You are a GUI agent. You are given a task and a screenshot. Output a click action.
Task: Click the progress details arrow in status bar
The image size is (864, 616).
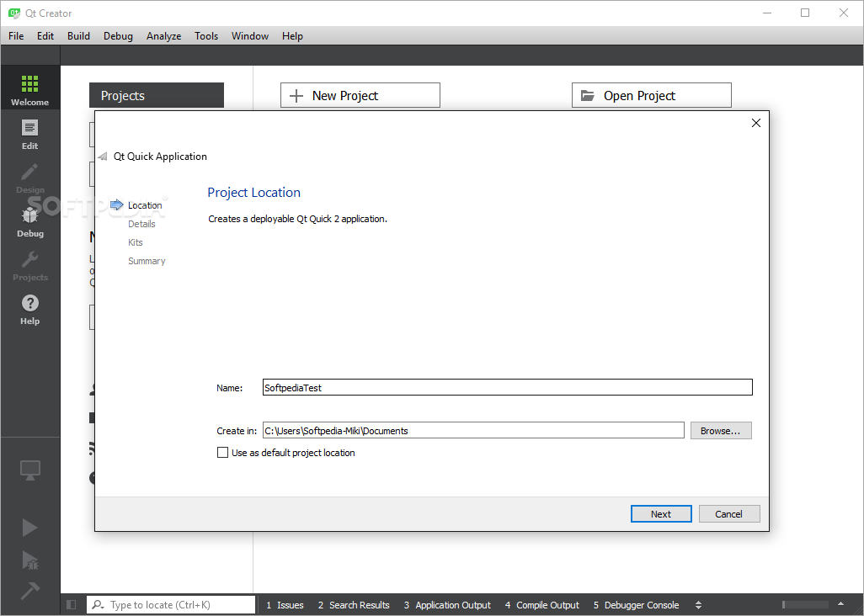[x=841, y=604]
